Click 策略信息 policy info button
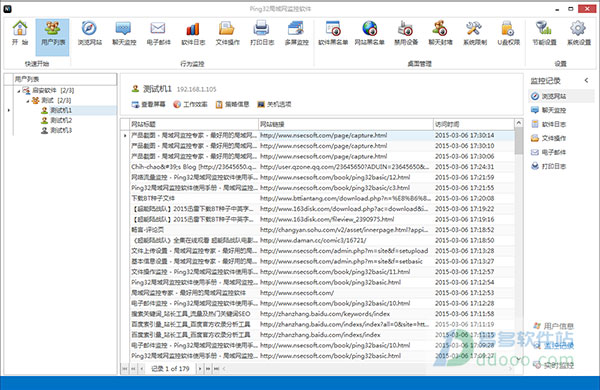600x390 pixels. 232,104
